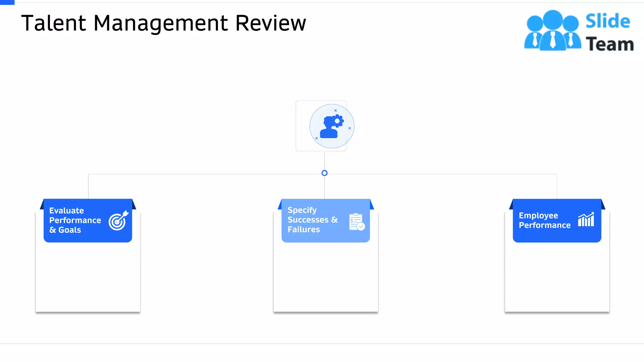Screen dimensions: 644x362
Task: Click the central person-with-gear icon
Action: pos(332,126)
